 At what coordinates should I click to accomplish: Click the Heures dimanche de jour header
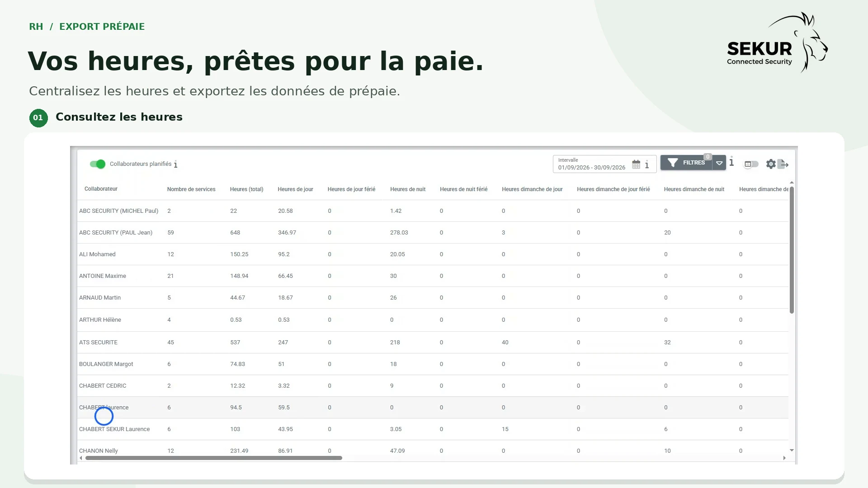click(532, 189)
